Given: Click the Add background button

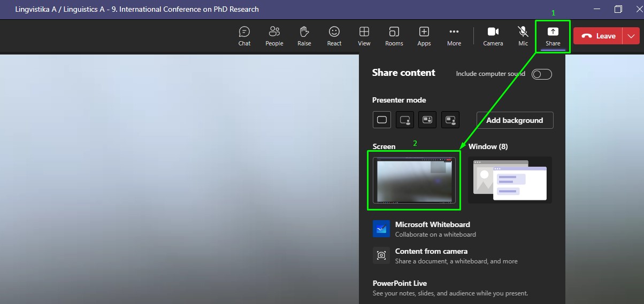Looking at the screenshot, I should click(x=515, y=120).
